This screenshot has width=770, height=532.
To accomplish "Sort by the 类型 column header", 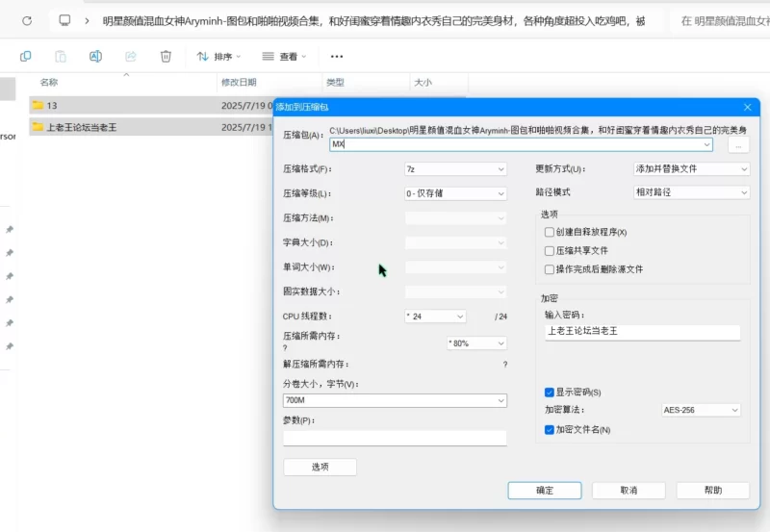I will click(335, 82).
